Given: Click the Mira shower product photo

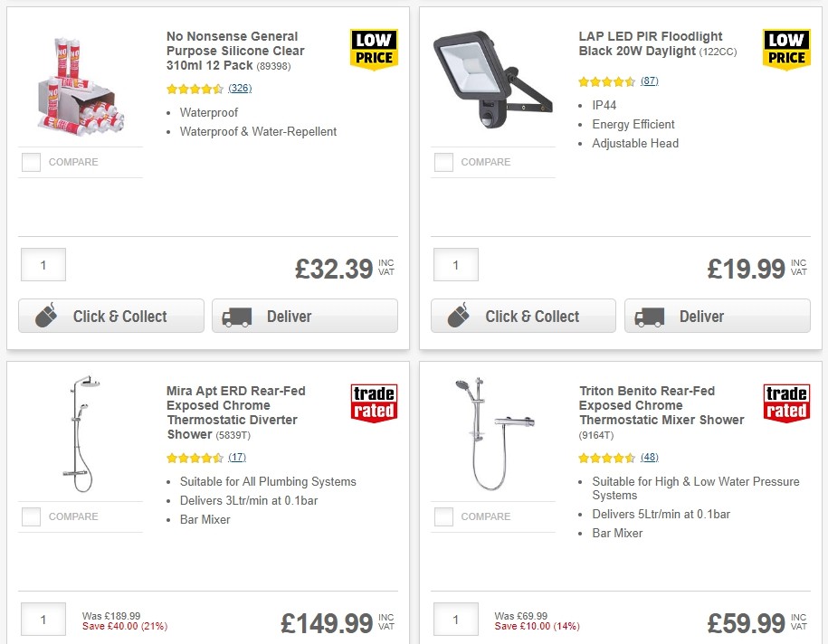Looking at the screenshot, I should pyautogui.click(x=80, y=434).
